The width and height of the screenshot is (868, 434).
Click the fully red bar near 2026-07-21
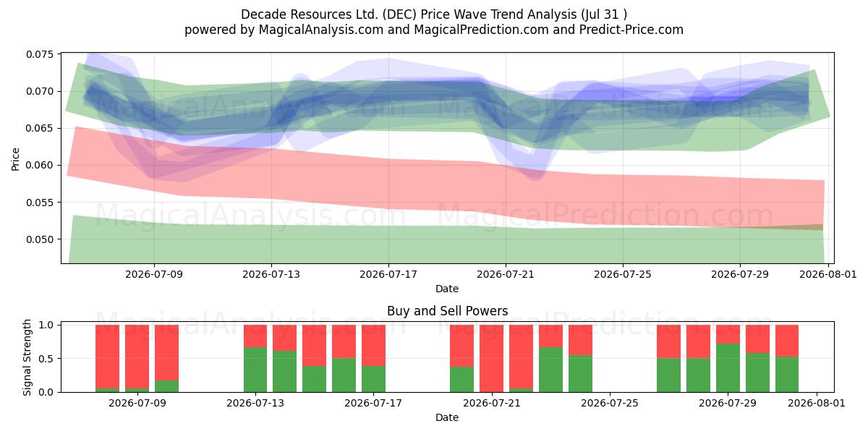[x=492, y=359]
